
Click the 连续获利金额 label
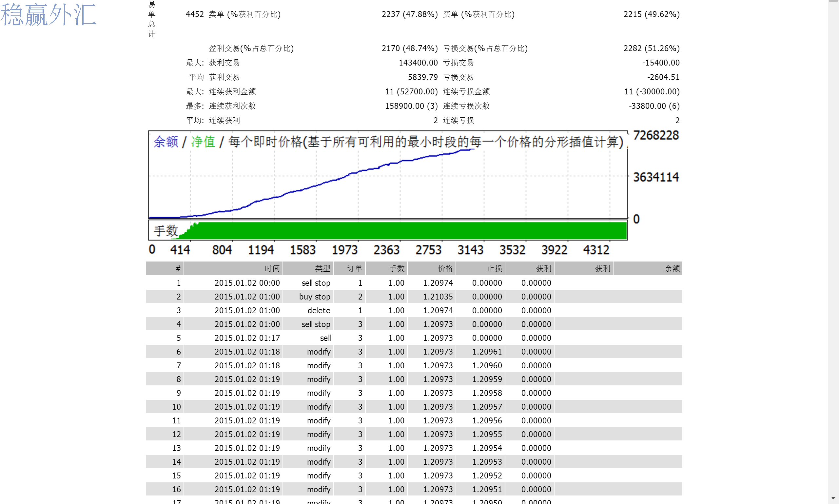pyautogui.click(x=232, y=91)
